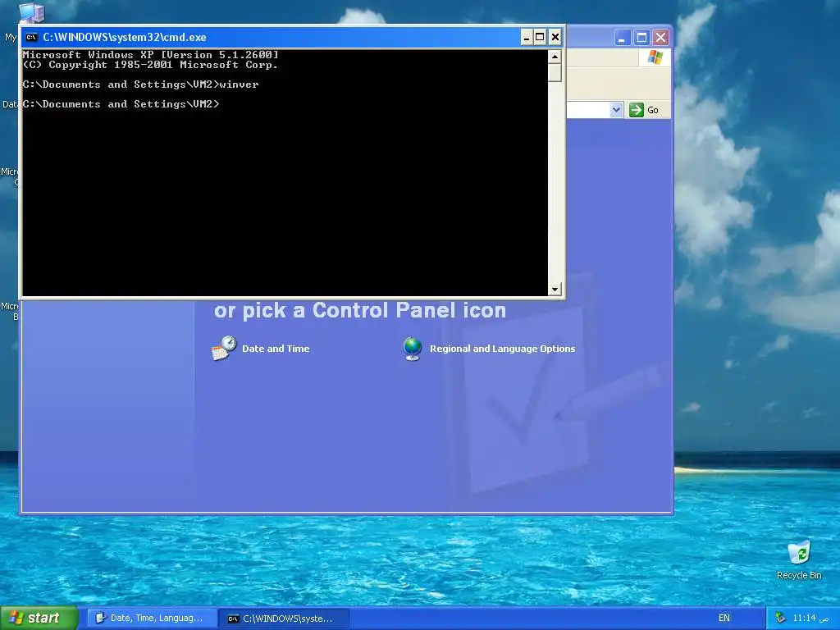Click the Copyright 1985-2001 Microsoft Corp. line
This screenshot has height=630, width=840.
[151, 65]
